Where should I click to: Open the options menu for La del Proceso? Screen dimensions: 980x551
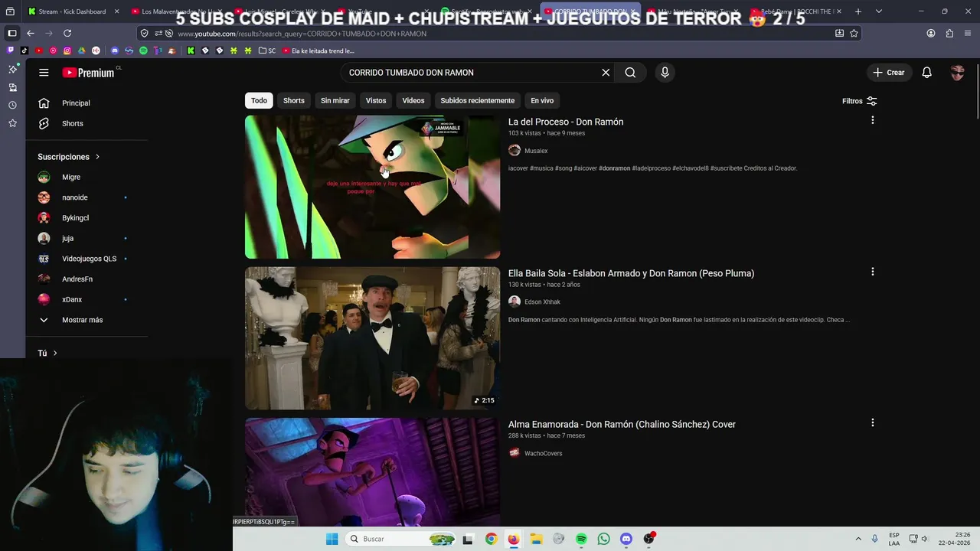(x=872, y=120)
